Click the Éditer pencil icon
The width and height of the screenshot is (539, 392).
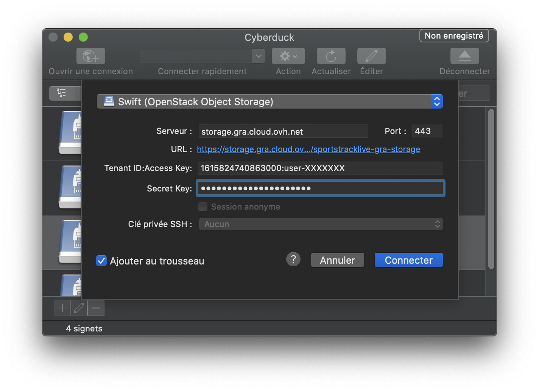coord(371,56)
